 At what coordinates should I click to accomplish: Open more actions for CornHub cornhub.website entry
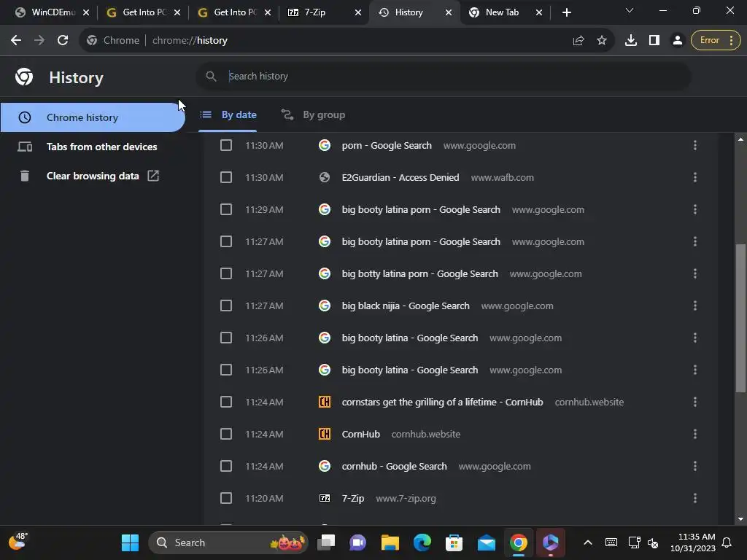[695, 434]
